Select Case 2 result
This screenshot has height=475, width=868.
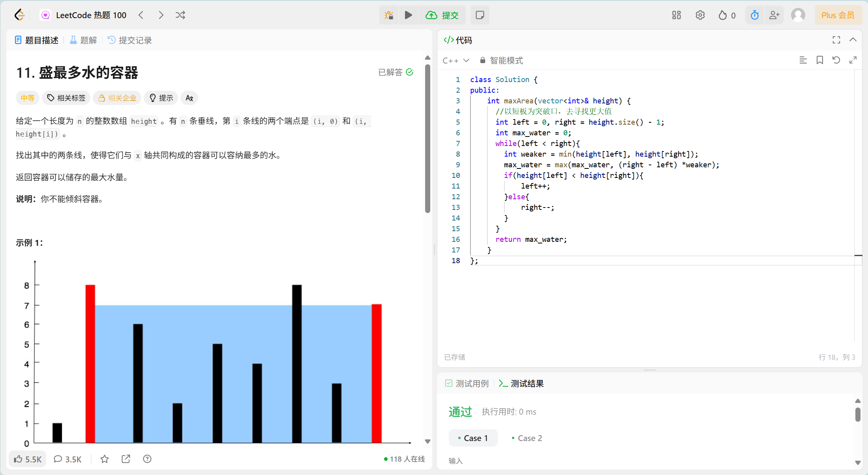(x=527, y=438)
